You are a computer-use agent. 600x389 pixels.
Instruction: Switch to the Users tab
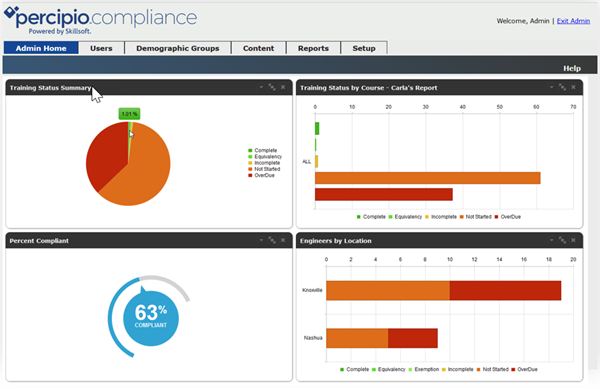pos(101,48)
